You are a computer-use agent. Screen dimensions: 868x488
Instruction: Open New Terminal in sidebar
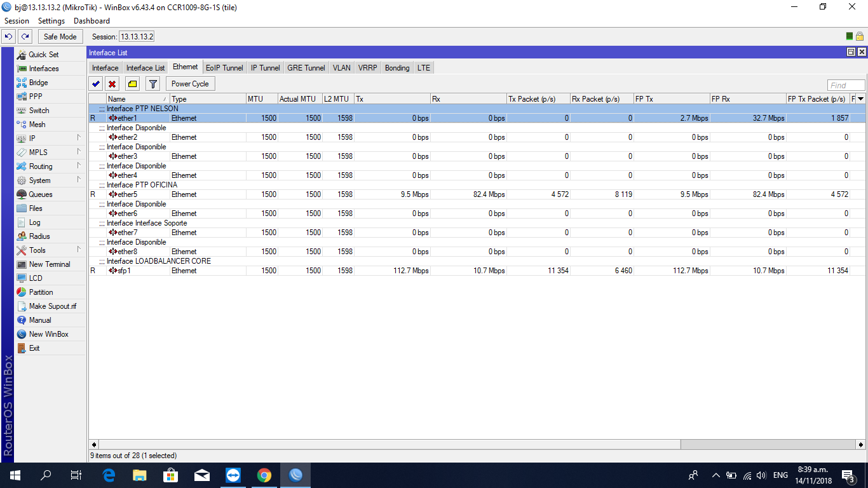50,264
